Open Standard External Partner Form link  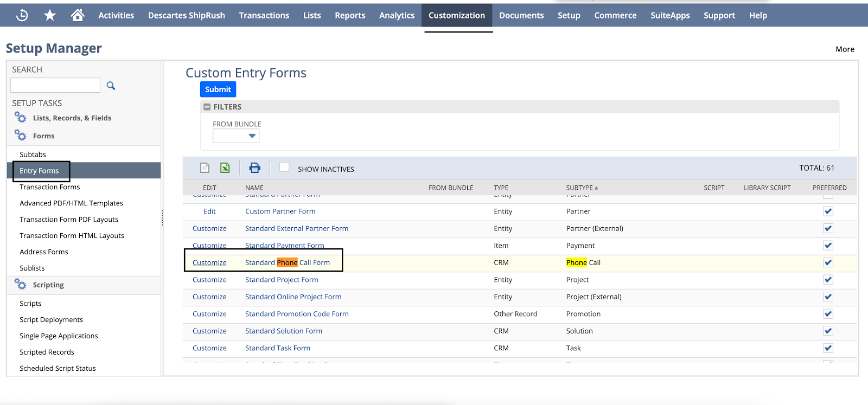point(297,228)
